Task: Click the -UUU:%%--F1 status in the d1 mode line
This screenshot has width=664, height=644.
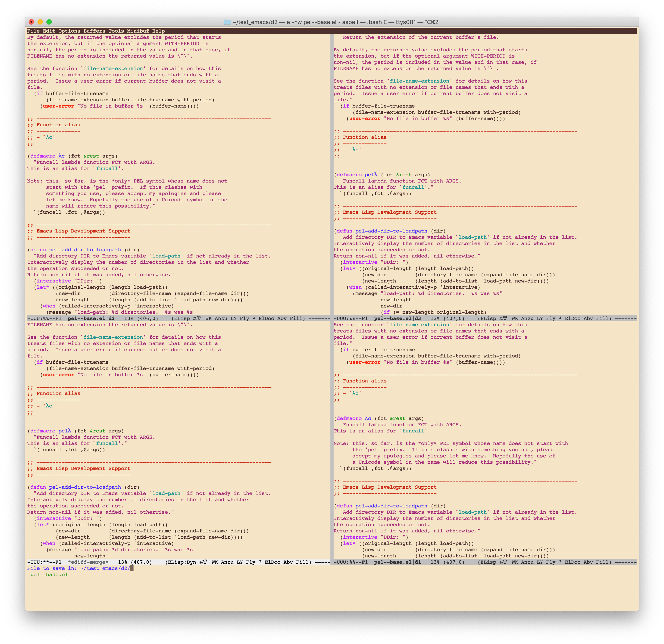Action: tap(351, 562)
